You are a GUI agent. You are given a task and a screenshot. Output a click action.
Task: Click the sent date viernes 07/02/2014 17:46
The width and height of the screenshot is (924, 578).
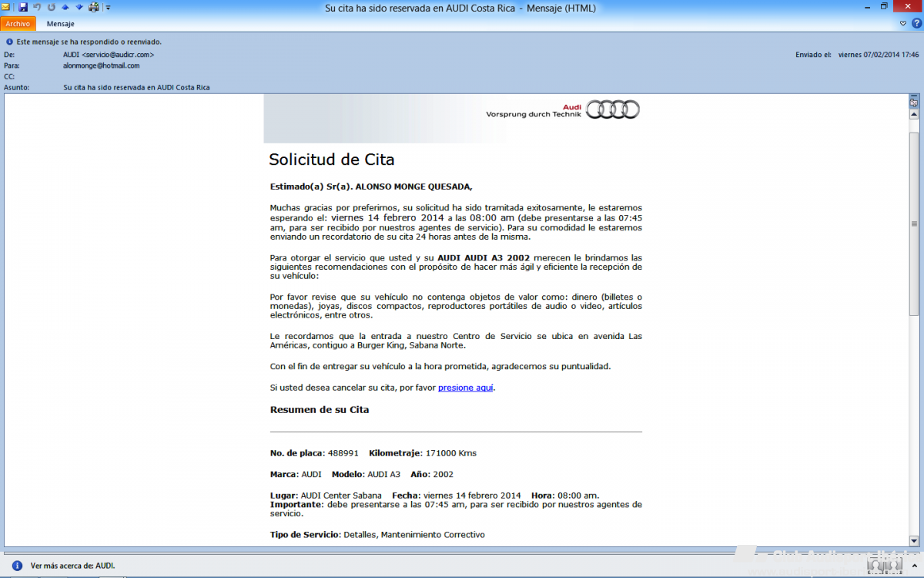(x=879, y=55)
